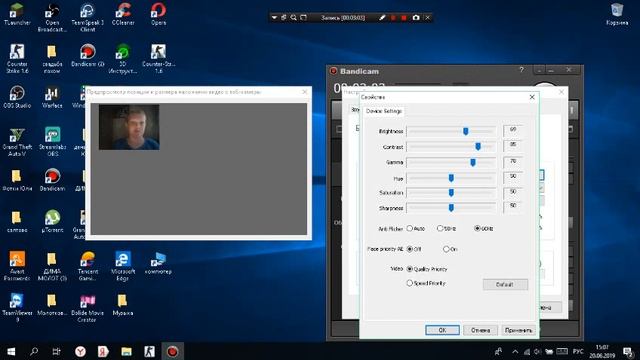Click the taskbar search magnifier
This screenshot has width=640, height=360.
(34, 351)
